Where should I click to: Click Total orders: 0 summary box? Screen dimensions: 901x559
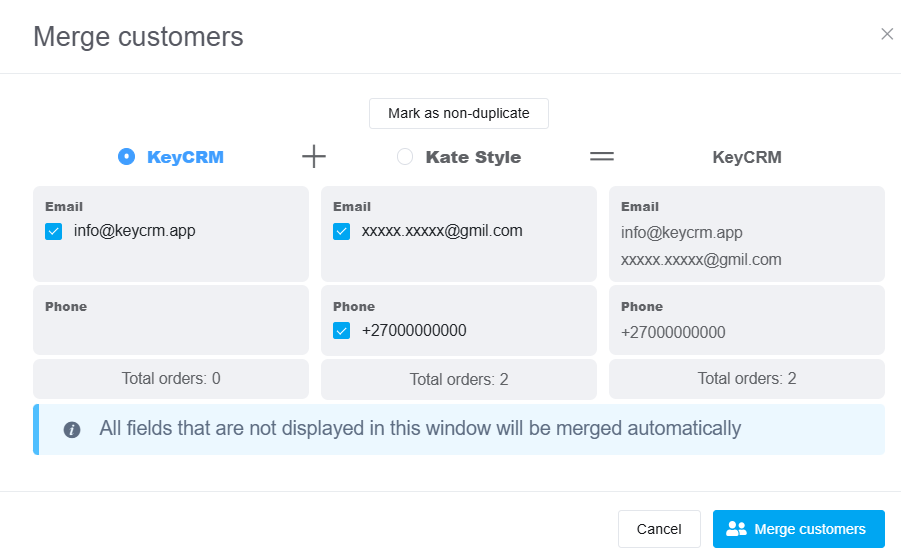click(x=171, y=379)
